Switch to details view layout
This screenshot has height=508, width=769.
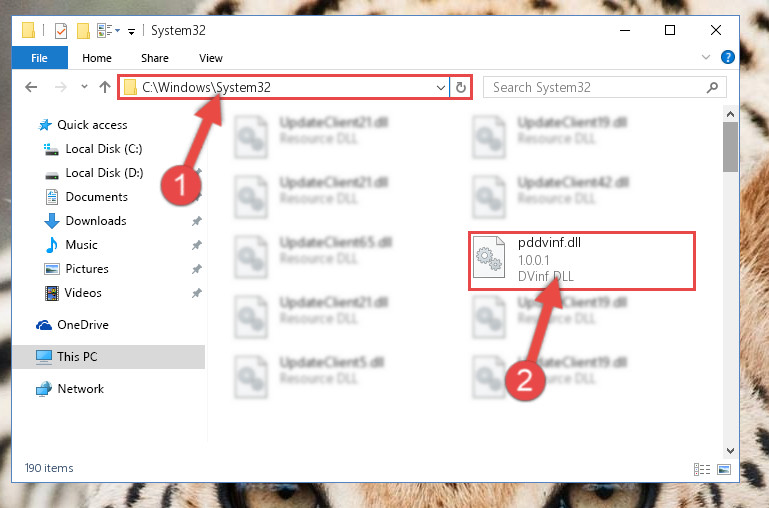click(702, 469)
